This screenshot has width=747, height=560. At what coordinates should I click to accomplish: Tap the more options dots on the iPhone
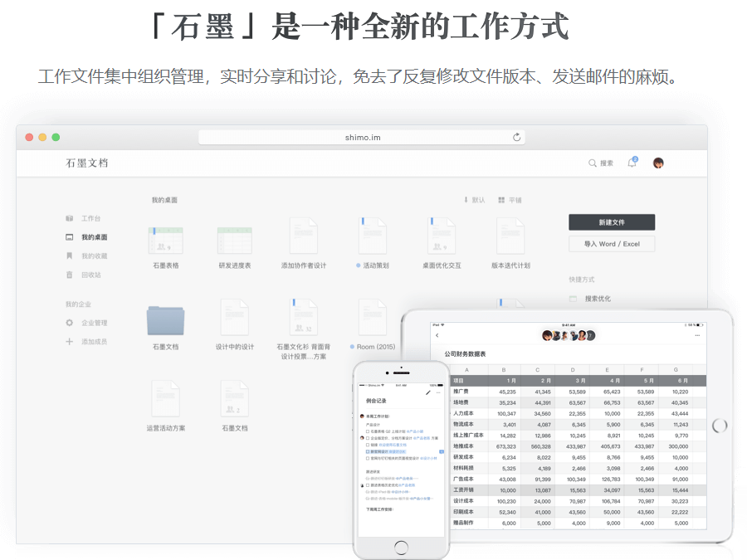point(439,393)
